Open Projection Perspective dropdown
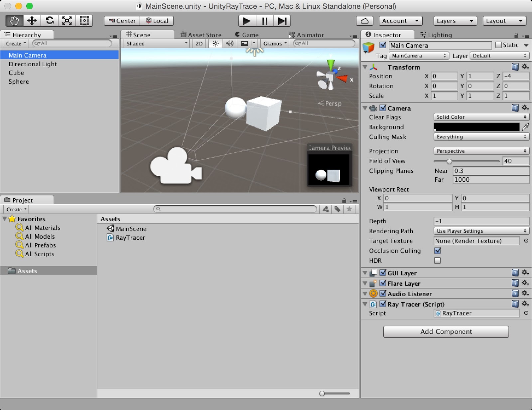The height and width of the screenshot is (410, 532). (481, 151)
